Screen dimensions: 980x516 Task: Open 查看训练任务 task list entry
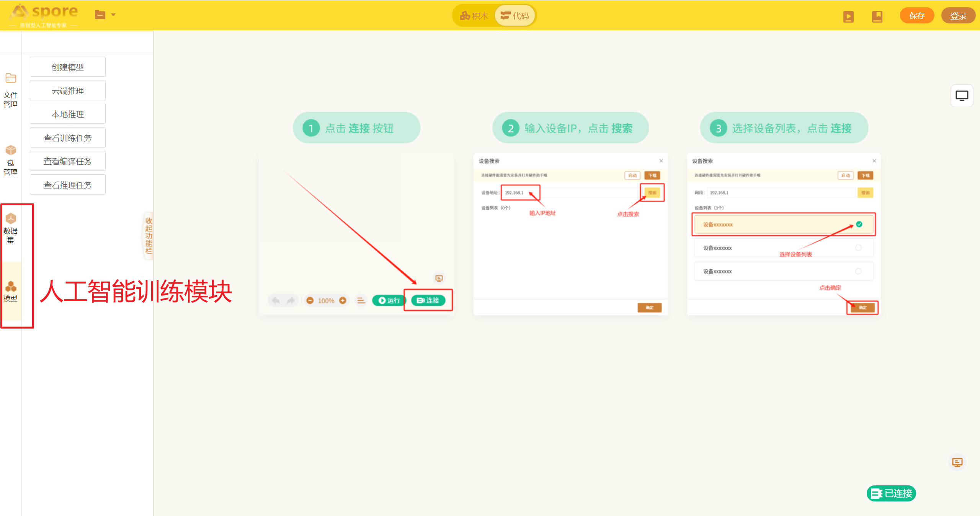[x=68, y=138]
